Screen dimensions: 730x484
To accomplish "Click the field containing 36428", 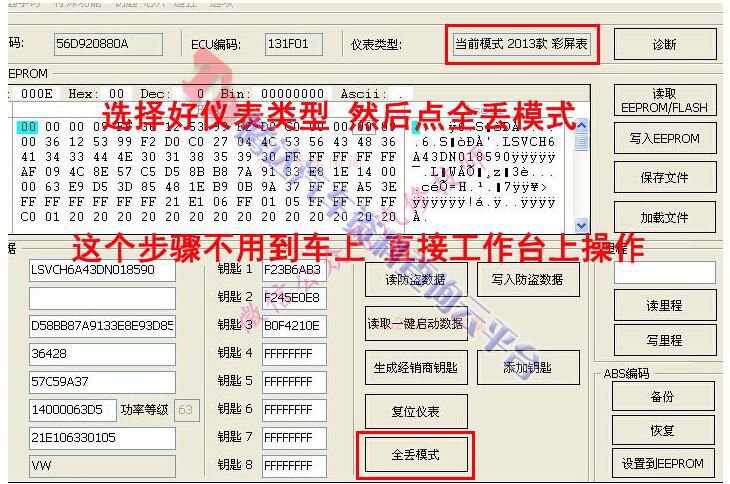I will point(102,354).
